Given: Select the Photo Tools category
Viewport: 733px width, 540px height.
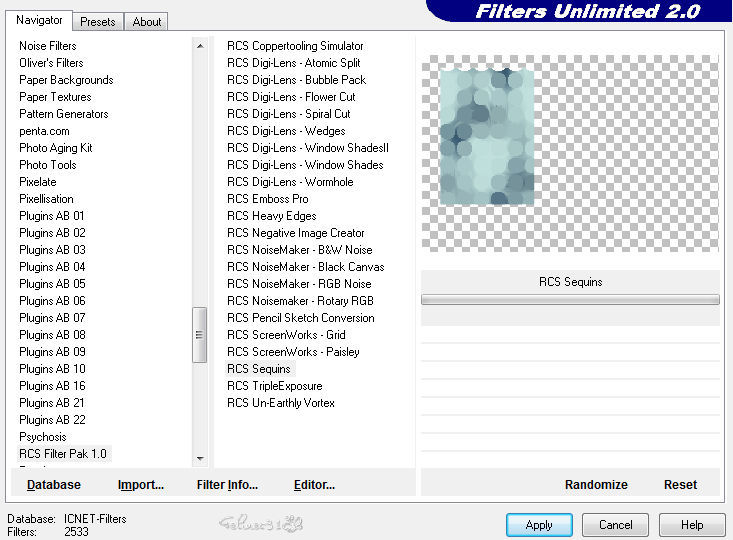Looking at the screenshot, I should [48, 165].
